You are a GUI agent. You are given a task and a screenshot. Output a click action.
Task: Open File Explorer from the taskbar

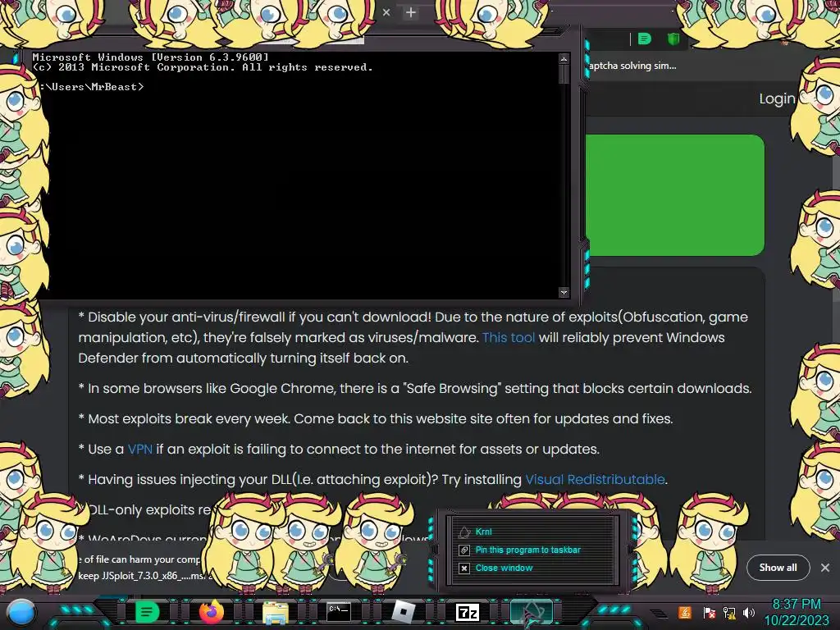pos(276,612)
